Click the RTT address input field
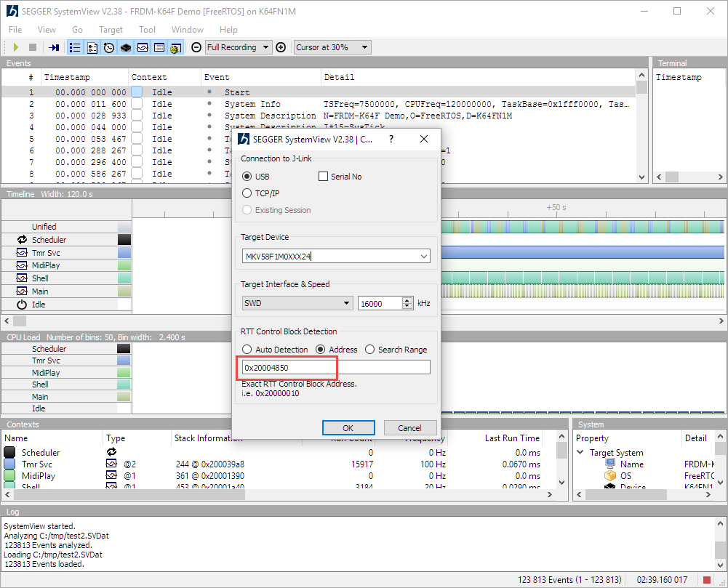This screenshot has height=588, width=728. pos(335,368)
